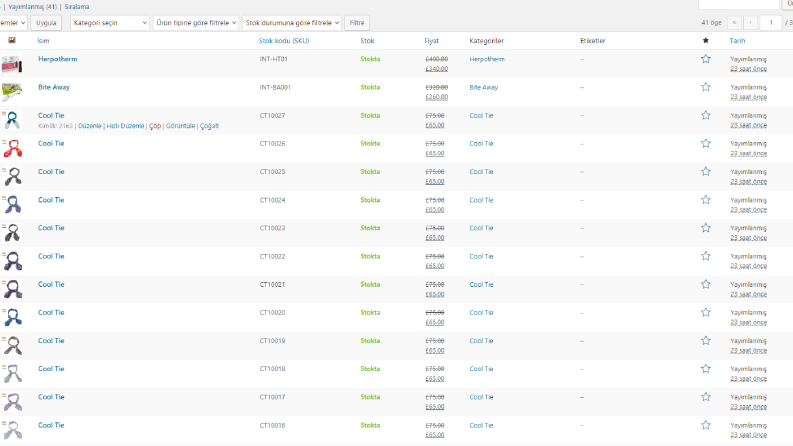Click featured star icon for CT10016
This screenshot has height=446, width=793.
706,425
